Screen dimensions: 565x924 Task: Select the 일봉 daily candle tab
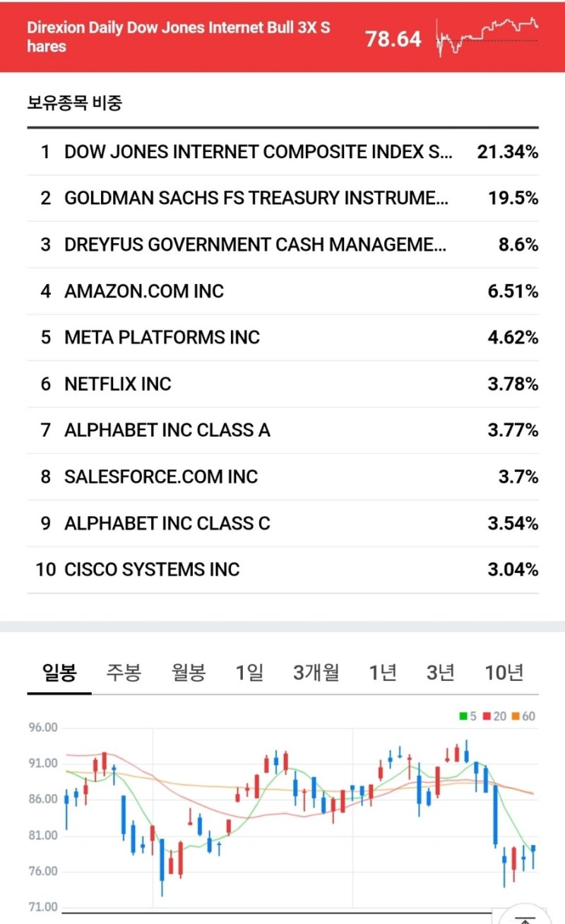[59, 673]
